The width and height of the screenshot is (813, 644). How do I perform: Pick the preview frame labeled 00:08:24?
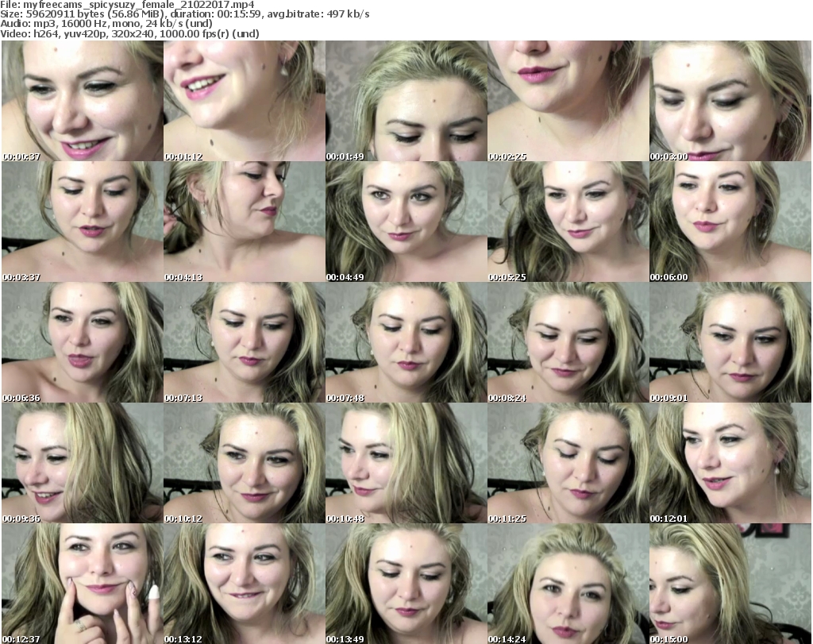(568, 342)
